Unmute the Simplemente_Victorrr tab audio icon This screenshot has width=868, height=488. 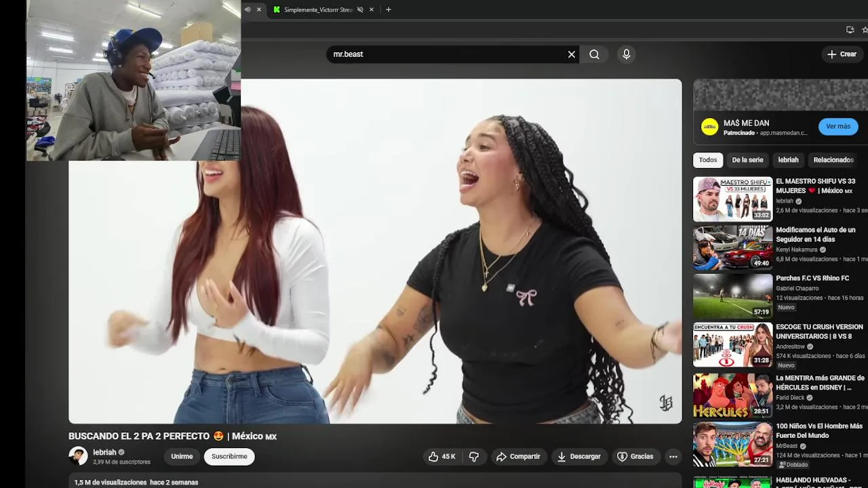(x=360, y=9)
